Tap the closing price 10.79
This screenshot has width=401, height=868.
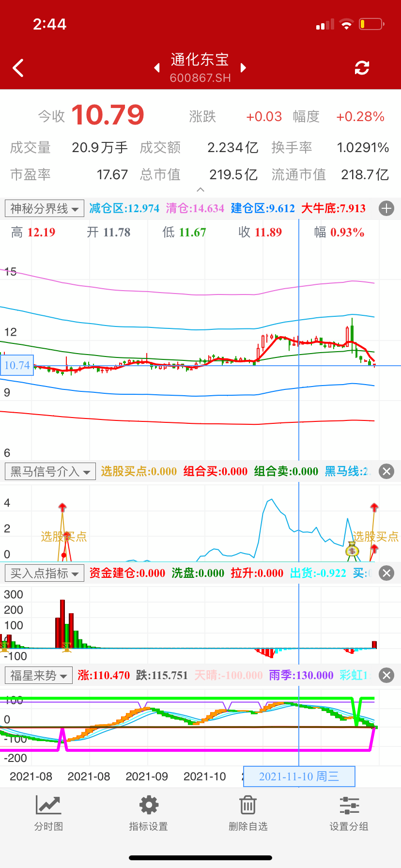tap(108, 115)
